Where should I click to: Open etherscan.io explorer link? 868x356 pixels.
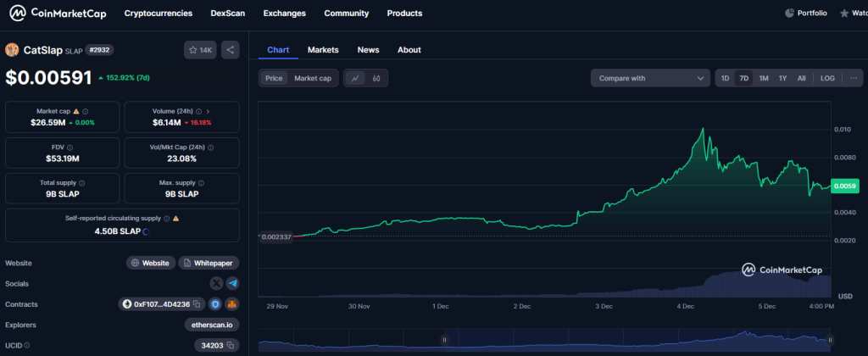[x=212, y=325]
